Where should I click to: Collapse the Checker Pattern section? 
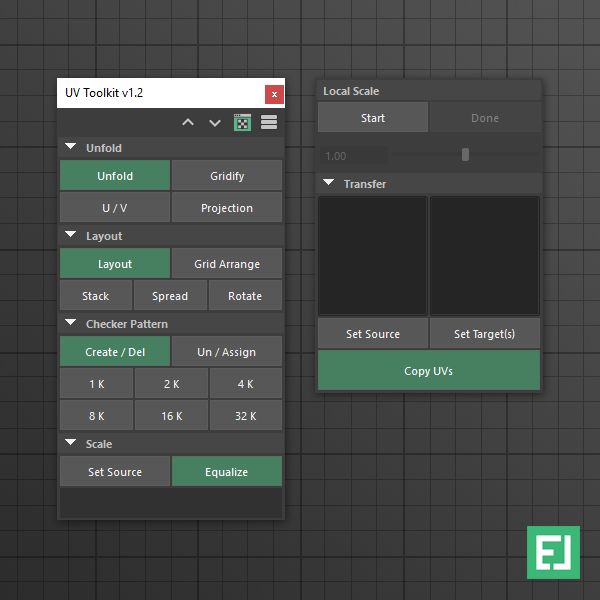tap(71, 323)
